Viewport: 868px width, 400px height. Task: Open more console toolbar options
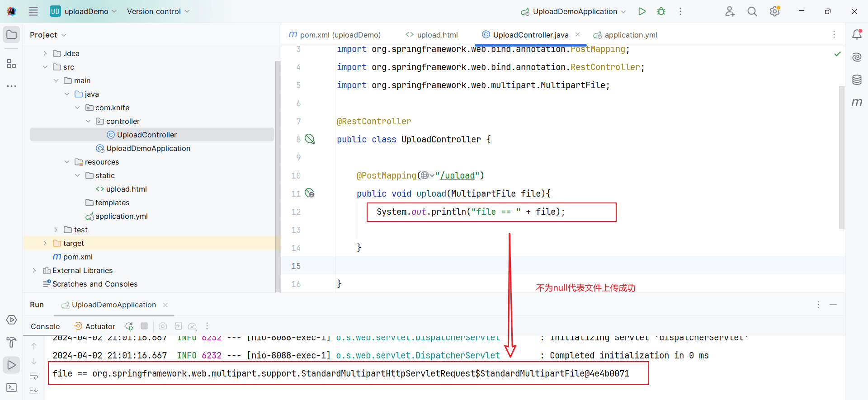(x=207, y=326)
